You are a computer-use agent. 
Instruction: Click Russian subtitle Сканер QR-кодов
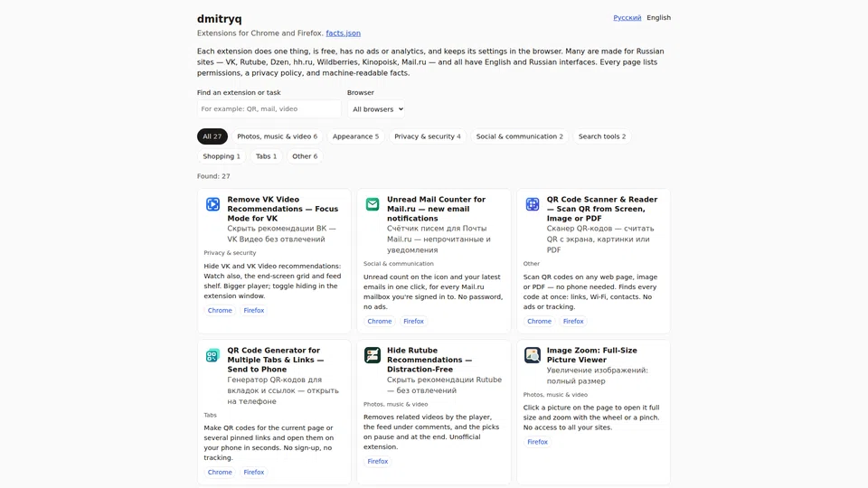(600, 239)
